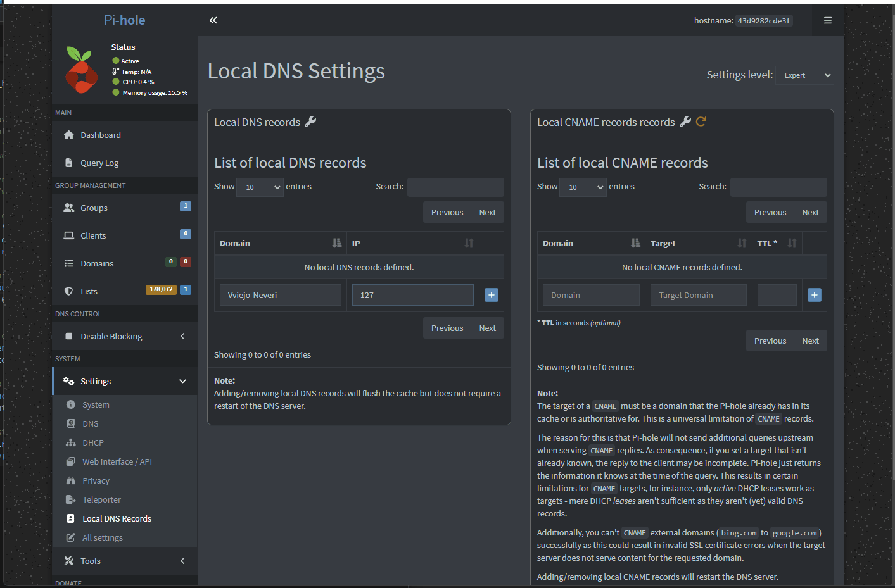Click wrench icon beside Local CNAME records
The height and width of the screenshot is (588, 895).
pos(685,122)
